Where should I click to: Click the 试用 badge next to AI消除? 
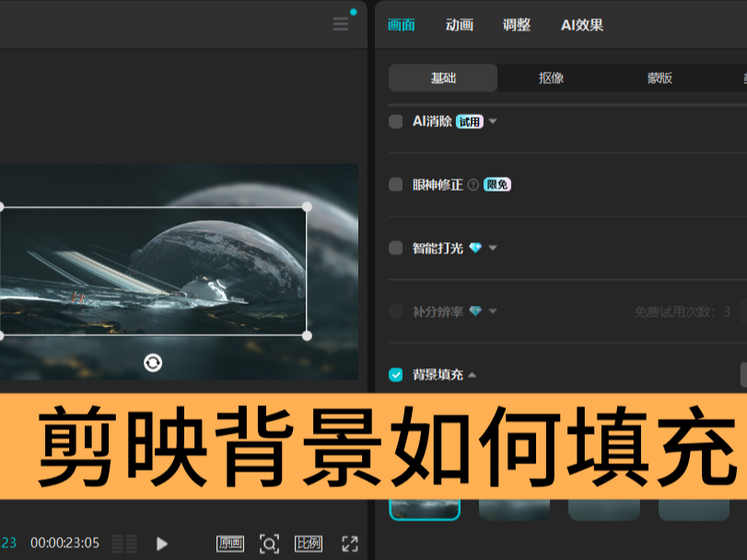click(469, 122)
